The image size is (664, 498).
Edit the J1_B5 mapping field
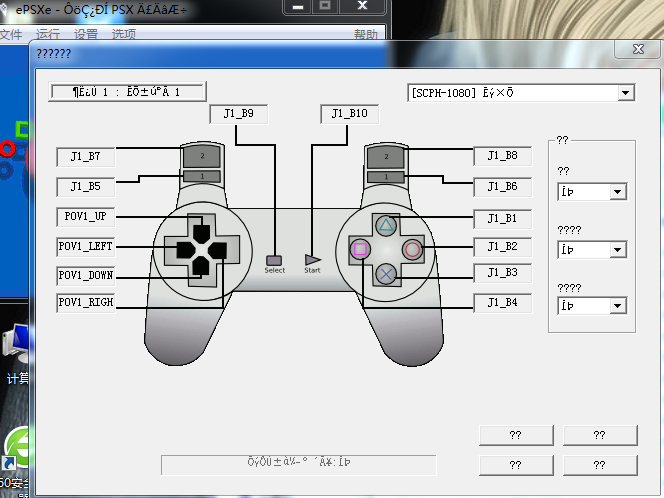click(x=86, y=187)
